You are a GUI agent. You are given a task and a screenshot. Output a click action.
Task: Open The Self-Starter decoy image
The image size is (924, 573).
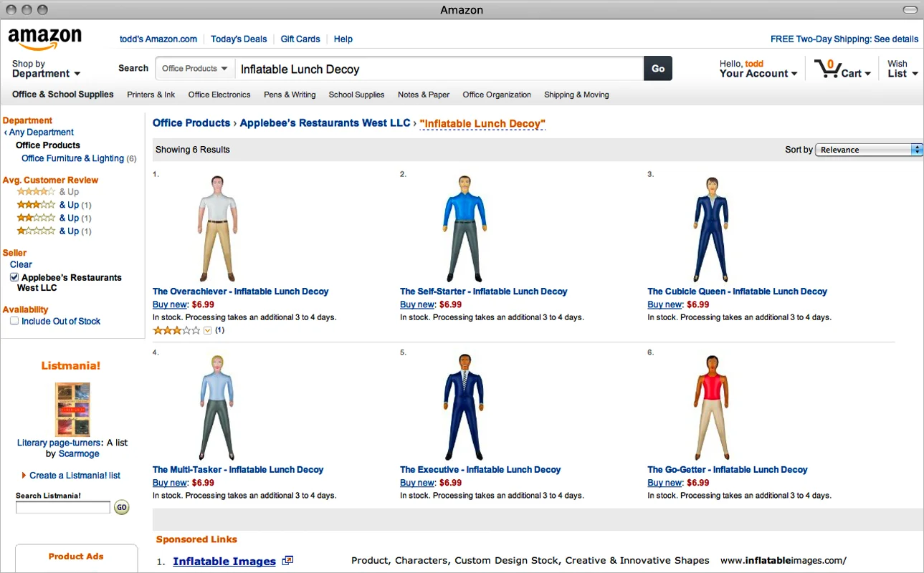[464, 228]
